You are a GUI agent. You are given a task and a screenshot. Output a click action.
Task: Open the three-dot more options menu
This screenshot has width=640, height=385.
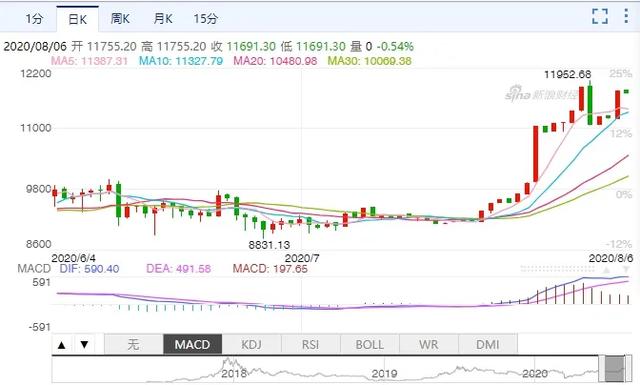[x=626, y=16]
